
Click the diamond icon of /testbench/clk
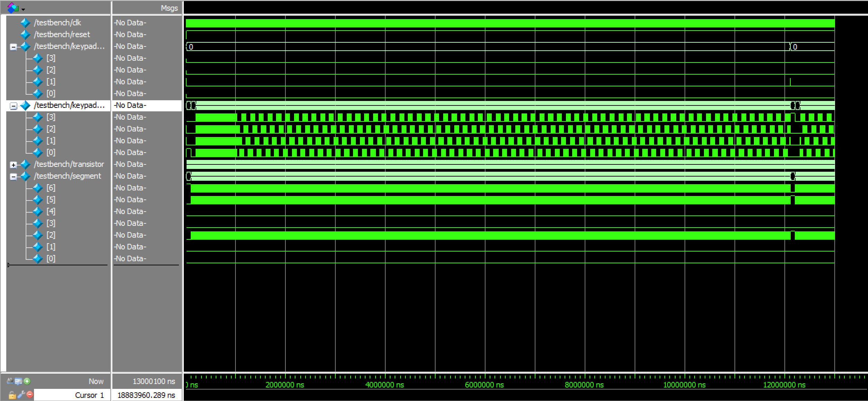pos(25,23)
